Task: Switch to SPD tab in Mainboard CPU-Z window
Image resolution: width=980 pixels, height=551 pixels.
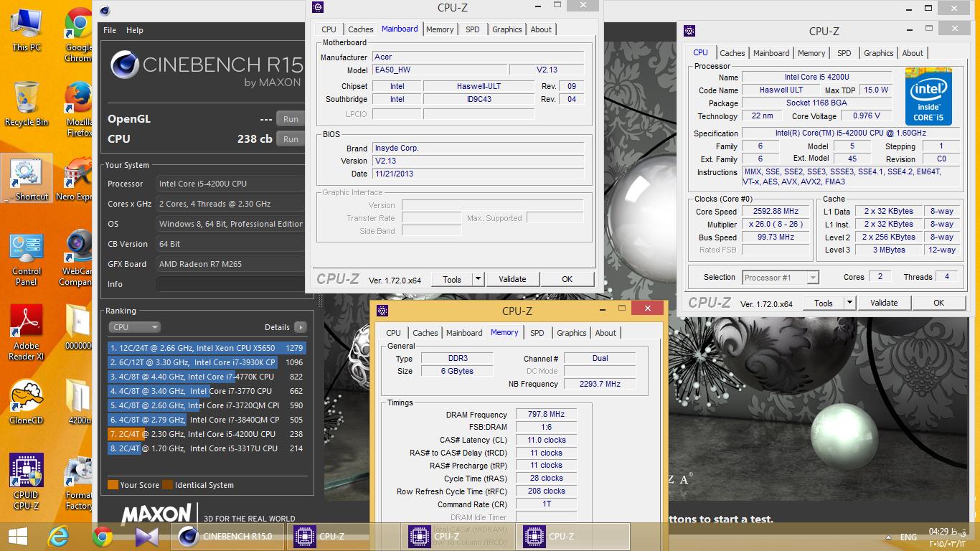Action: tap(472, 29)
